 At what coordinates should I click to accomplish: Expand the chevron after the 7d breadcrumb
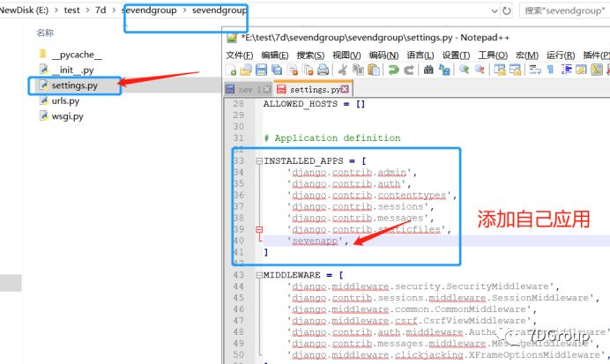click(114, 11)
